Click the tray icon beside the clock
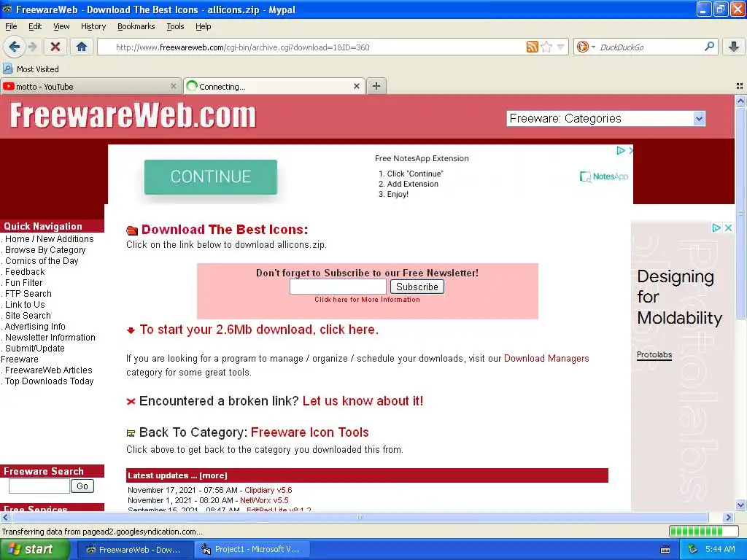This screenshot has height=560, width=747. click(x=692, y=549)
